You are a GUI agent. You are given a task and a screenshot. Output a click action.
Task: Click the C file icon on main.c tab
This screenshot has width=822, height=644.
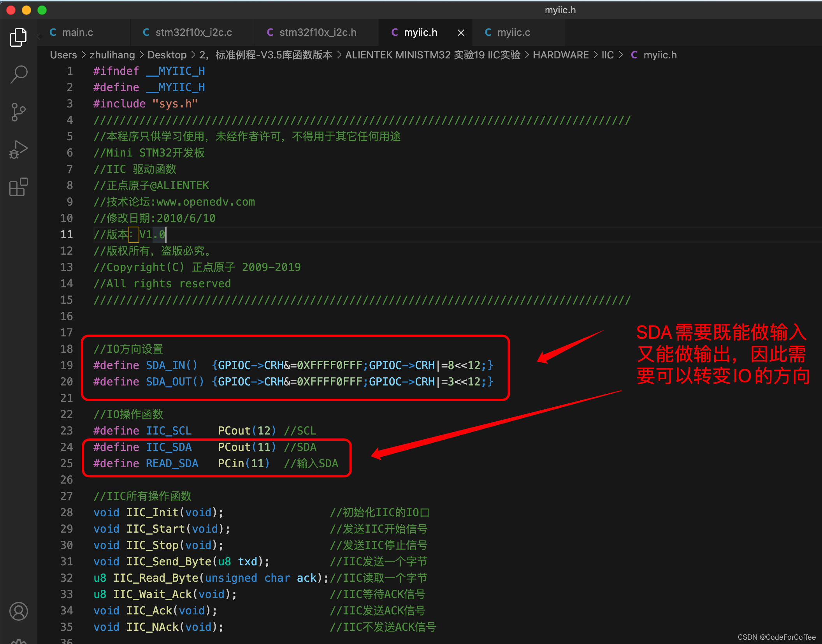click(x=53, y=32)
